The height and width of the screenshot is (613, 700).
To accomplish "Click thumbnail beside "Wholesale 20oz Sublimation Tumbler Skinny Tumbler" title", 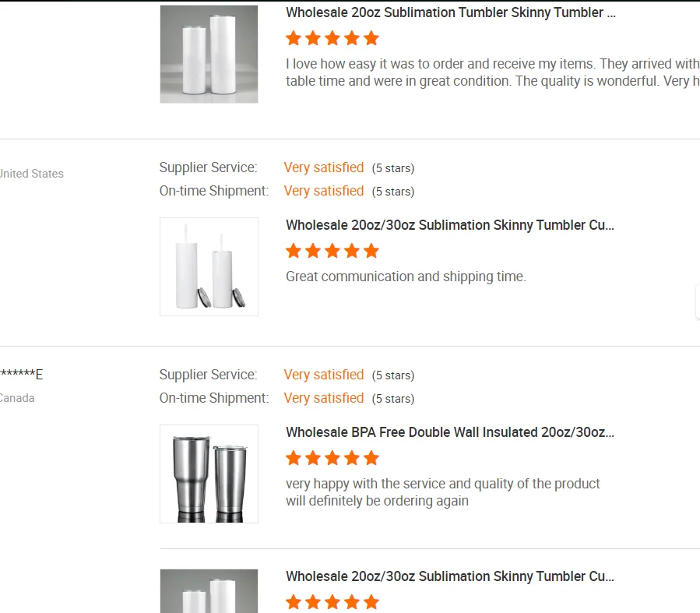I will [x=209, y=54].
